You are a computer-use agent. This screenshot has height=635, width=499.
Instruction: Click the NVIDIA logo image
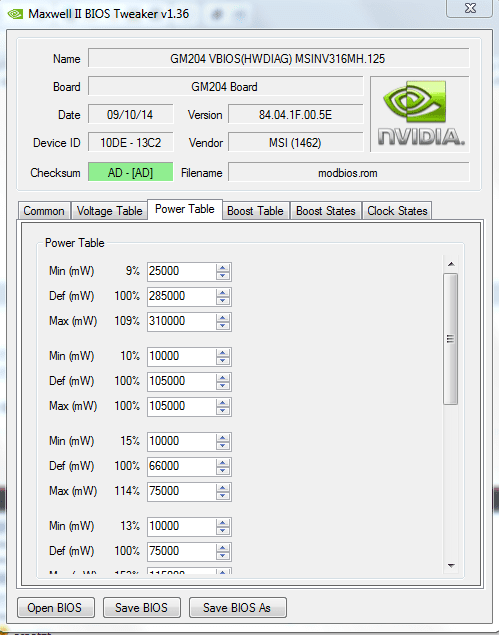click(420, 114)
